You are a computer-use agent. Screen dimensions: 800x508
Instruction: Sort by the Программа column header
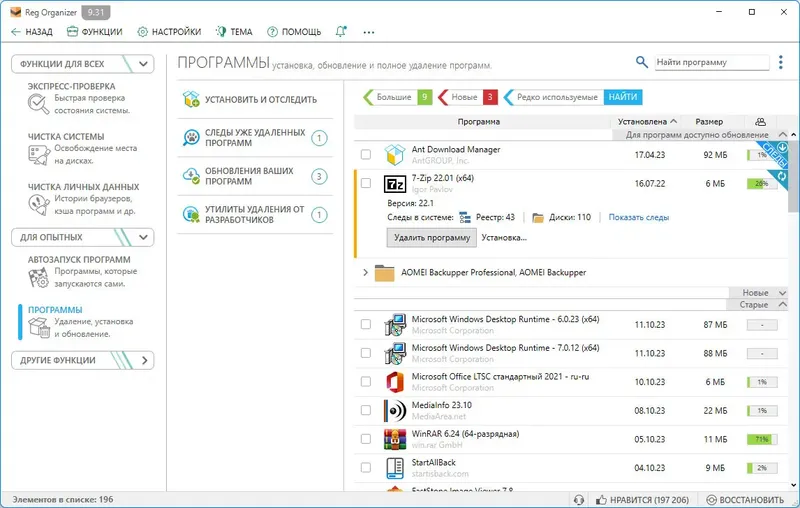pos(479,122)
